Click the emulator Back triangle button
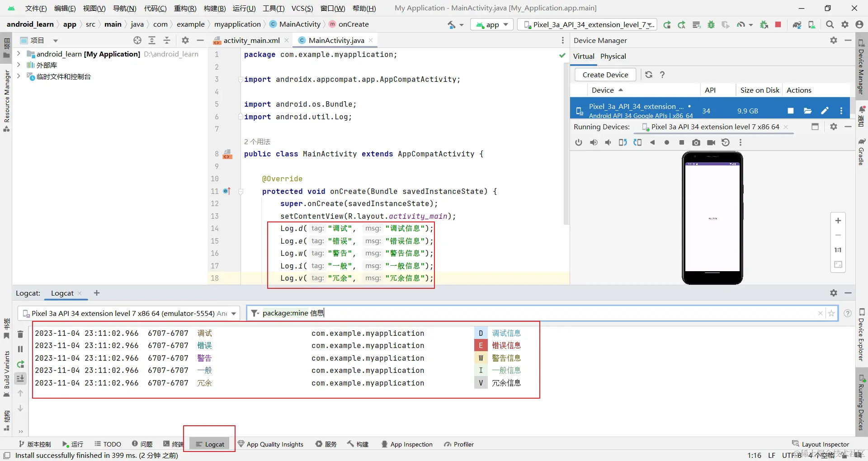868x461 pixels. pyautogui.click(x=652, y=142)
